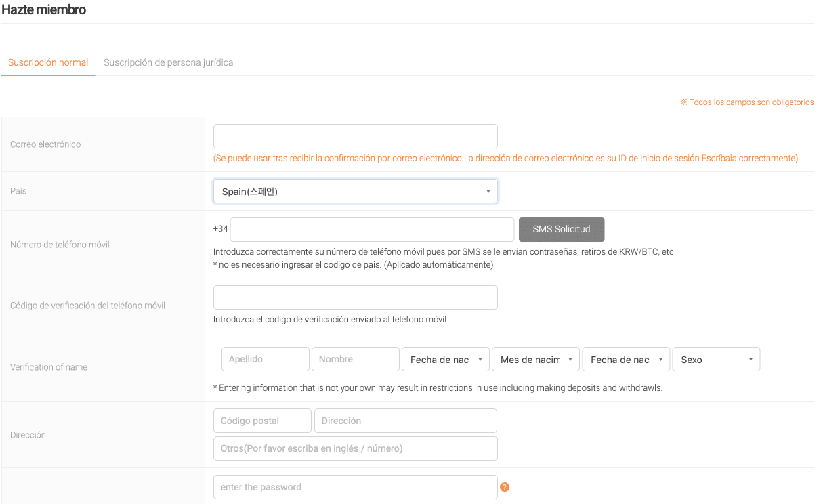Click the orange email confirmation hint text
The image size is (823, 504).
505,159
